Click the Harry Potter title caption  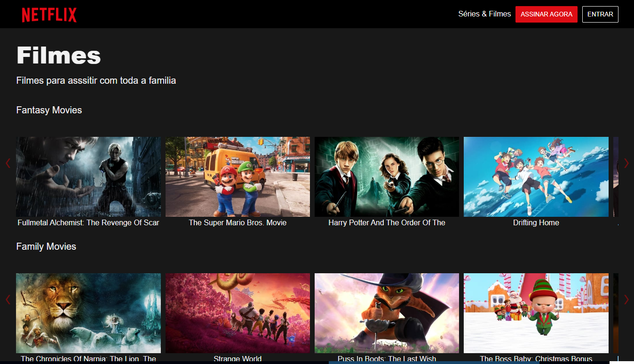387,223
